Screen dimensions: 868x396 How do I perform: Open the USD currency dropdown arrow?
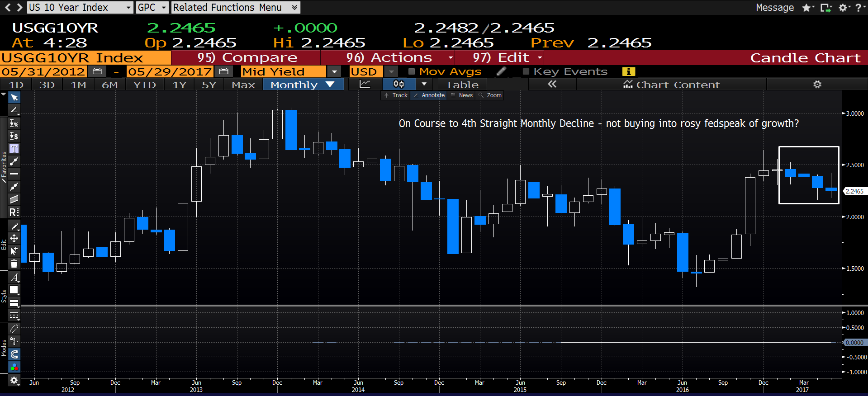pyautogui.click(x=391, y=71)
